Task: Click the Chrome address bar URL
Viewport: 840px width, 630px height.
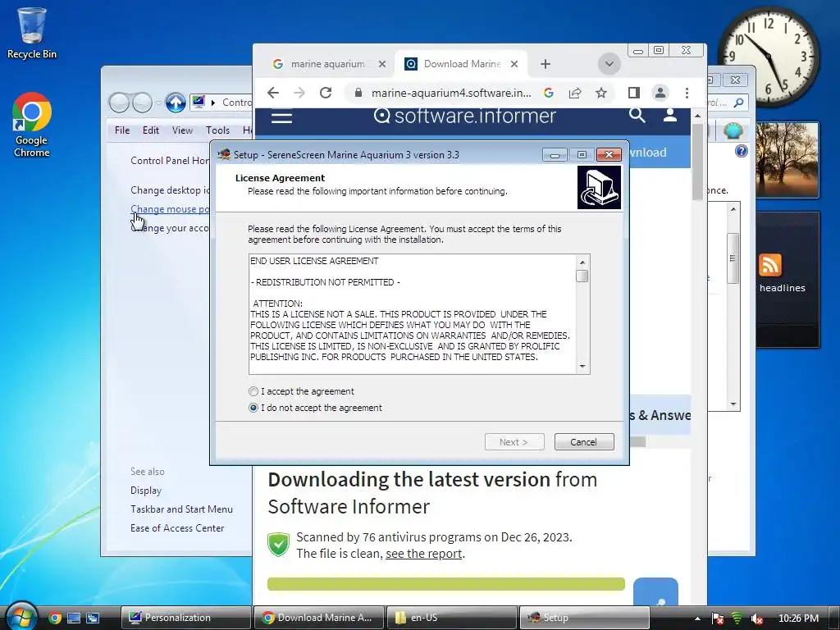Action: pyautogui.click(x=451, y=93)
